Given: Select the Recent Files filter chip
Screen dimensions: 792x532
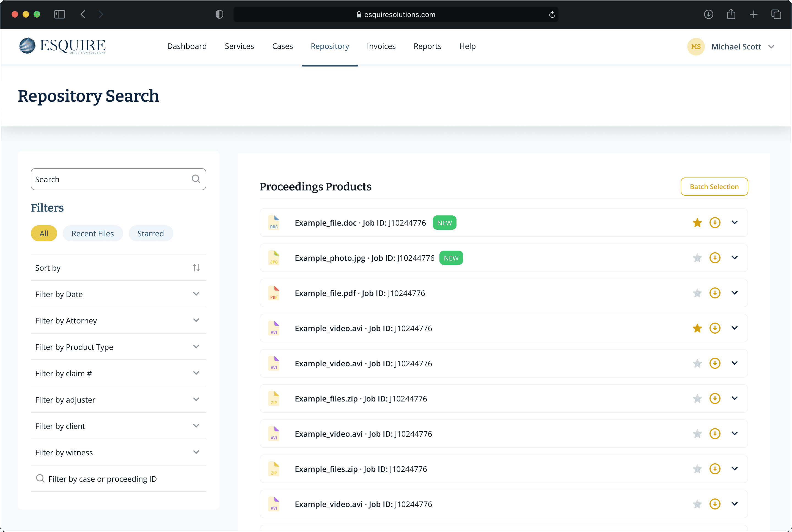Looking at the screenshot, I should point(93,233).
